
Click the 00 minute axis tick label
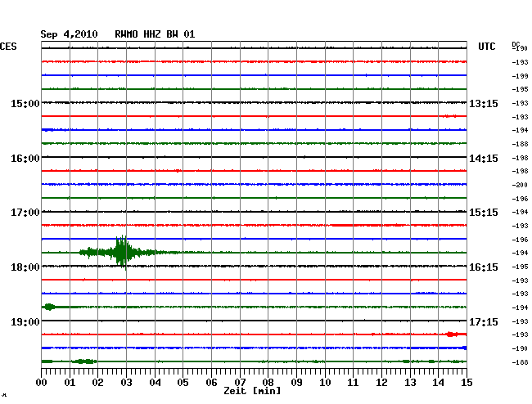pyautogui.click(x=42, y=383)
